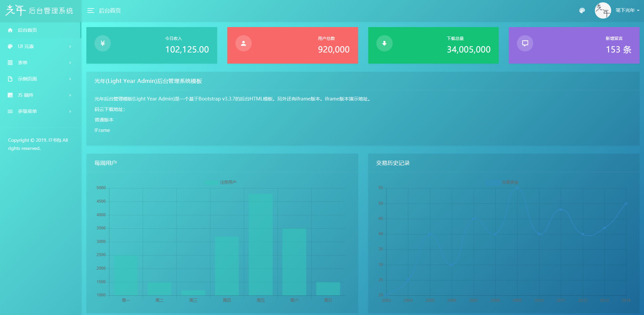Screen dimensions: 644x315
Task: Click the user icon on 用户总数 card
Action: click(x=244, y=43)
